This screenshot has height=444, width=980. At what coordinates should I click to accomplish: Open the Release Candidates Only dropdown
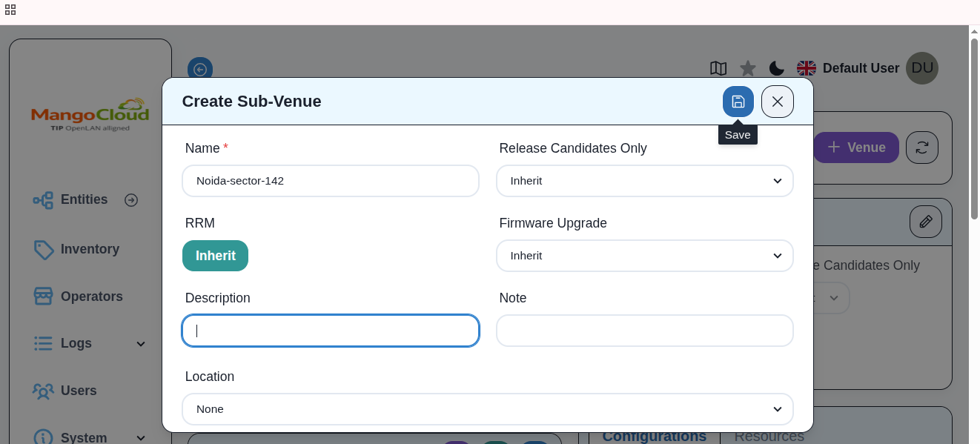coord(644,181)
